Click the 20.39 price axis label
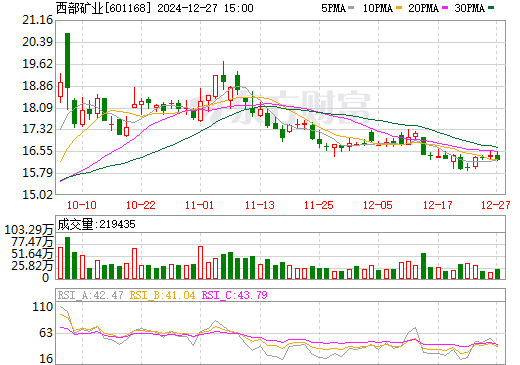 click(38, 42)
